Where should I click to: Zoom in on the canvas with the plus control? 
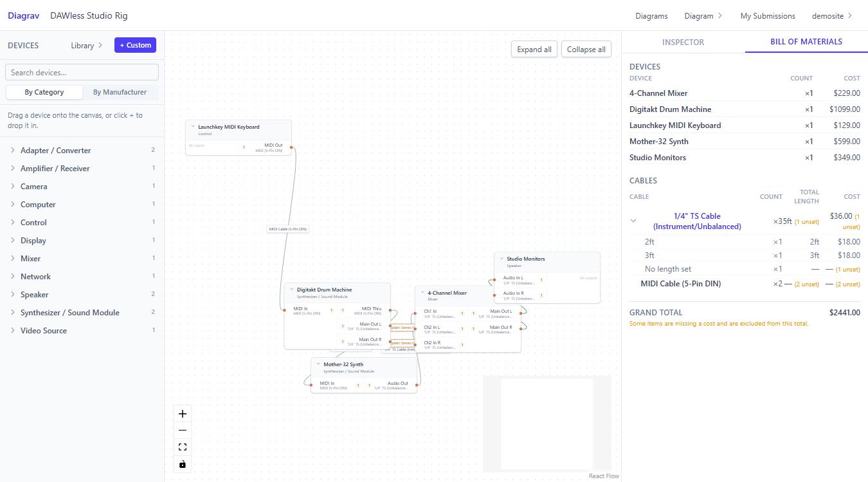[183, 414]
